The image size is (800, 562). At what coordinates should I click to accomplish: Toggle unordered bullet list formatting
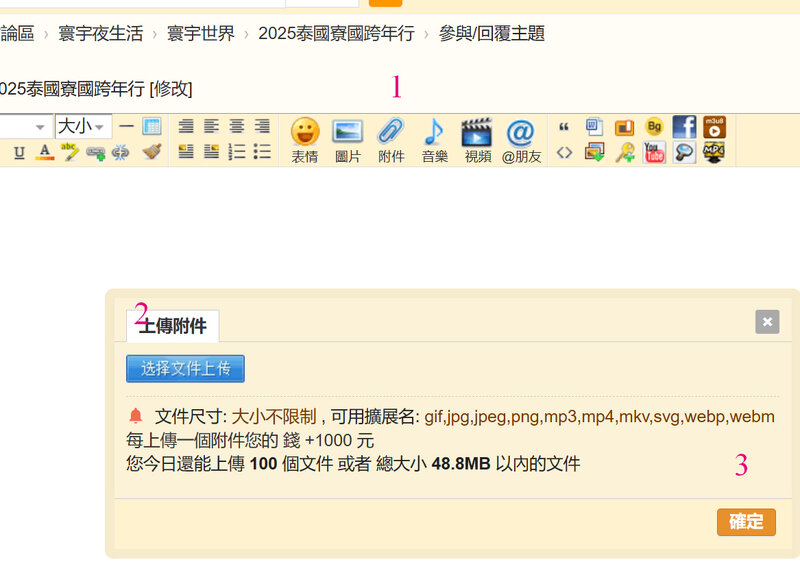tap(262, 152)
